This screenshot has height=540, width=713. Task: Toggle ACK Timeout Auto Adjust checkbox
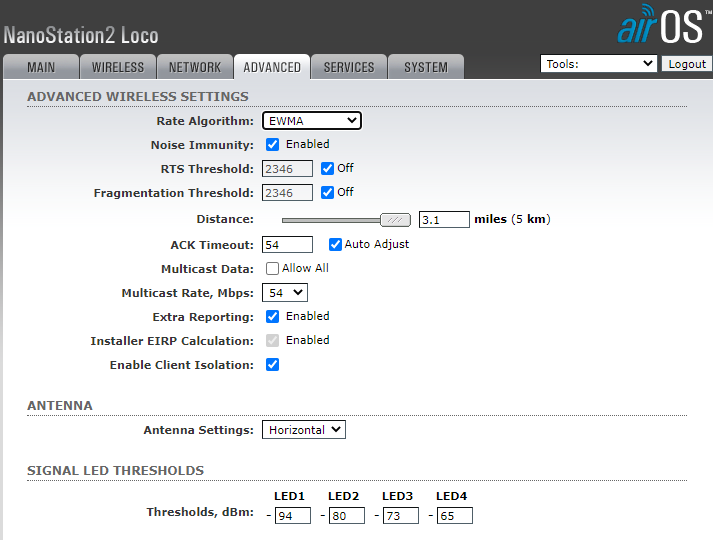(x=335, y=245)
